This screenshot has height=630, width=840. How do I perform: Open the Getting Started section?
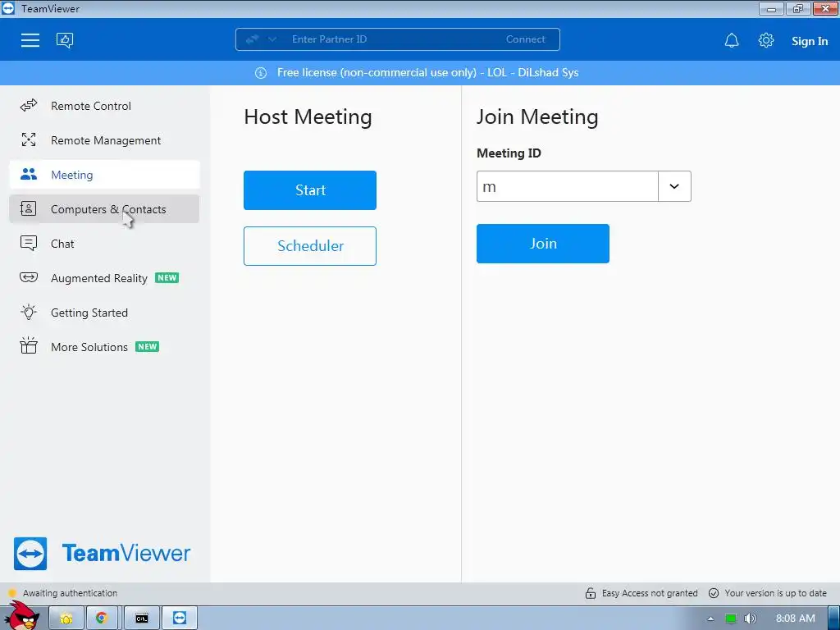(104, 313)
